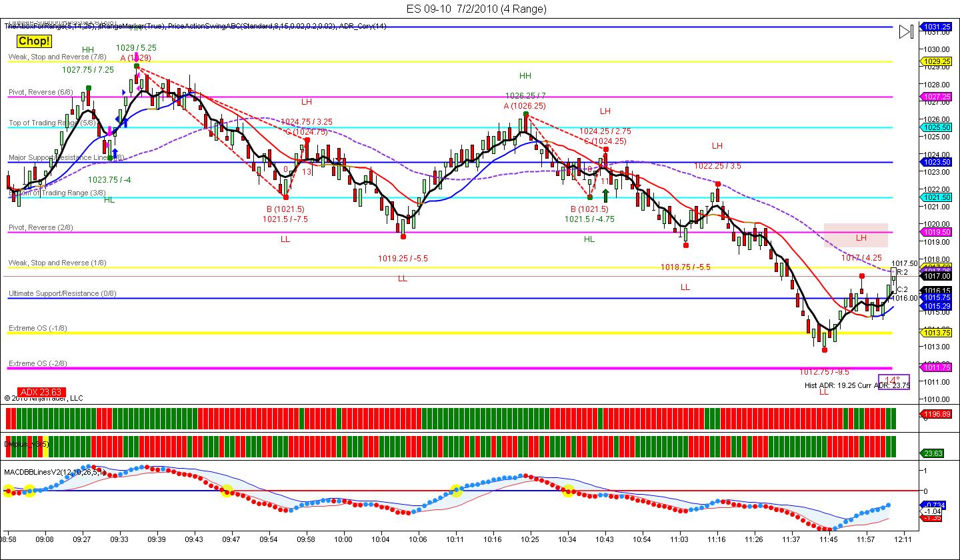960x560 pixels.
Task: Click the blue 1015.29 price marker
Action: click(x=937, y=306)
